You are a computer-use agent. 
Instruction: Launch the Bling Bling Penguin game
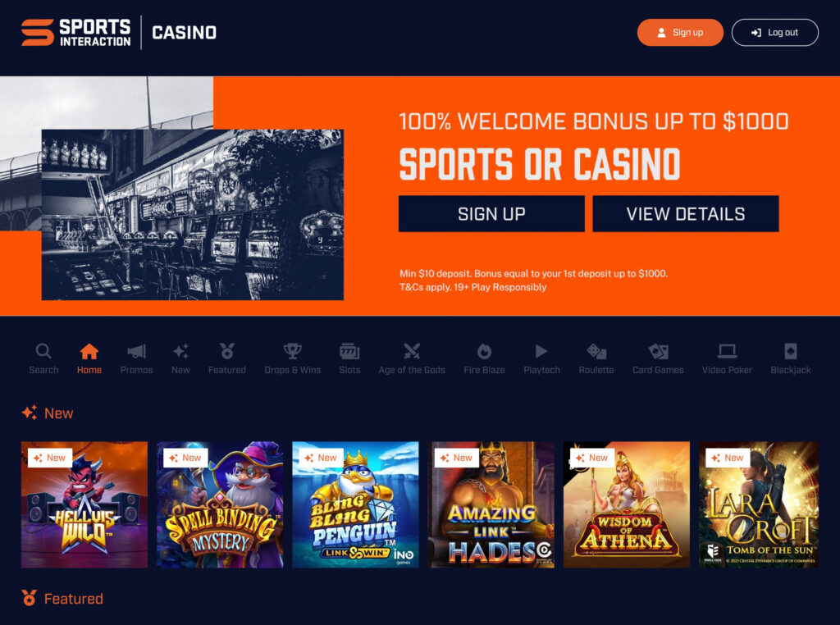(x=355, y=504)
